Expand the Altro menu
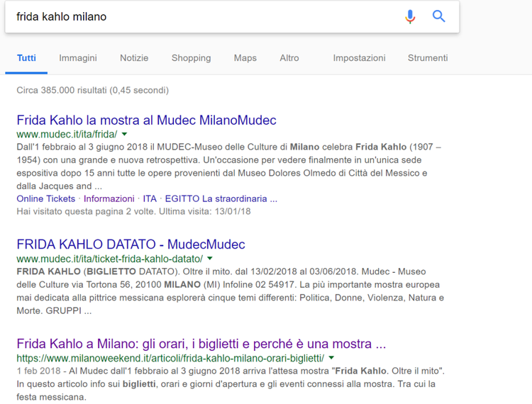The height and width of the screenshot is (404, 532). pyautogui.click(x=289, y=58)
